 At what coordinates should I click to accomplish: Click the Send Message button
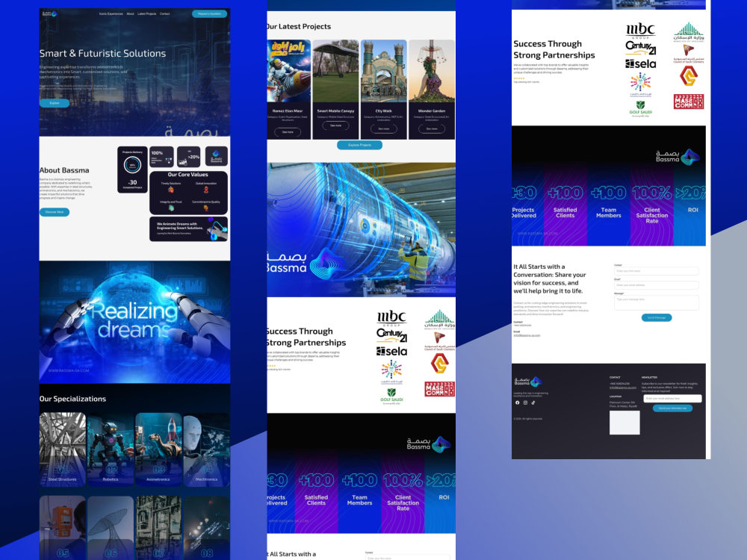point(657,317)
